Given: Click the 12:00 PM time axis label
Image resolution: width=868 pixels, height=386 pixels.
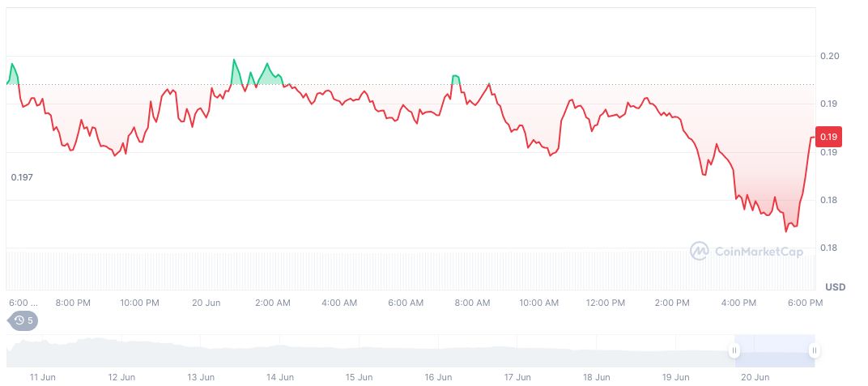Looking at the screenshot, I should (606, 303).
